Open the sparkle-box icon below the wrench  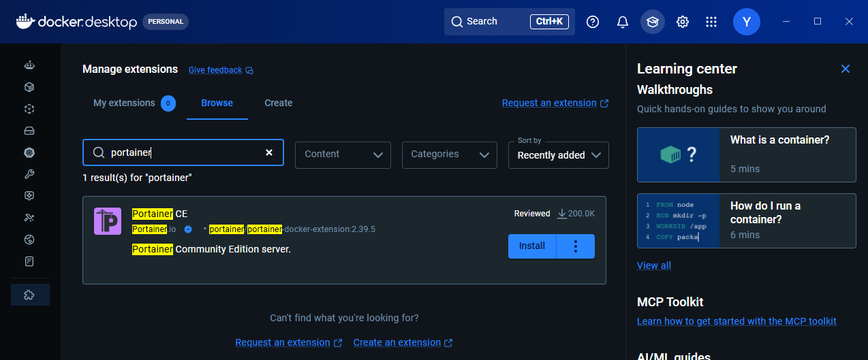pos(29,196)
